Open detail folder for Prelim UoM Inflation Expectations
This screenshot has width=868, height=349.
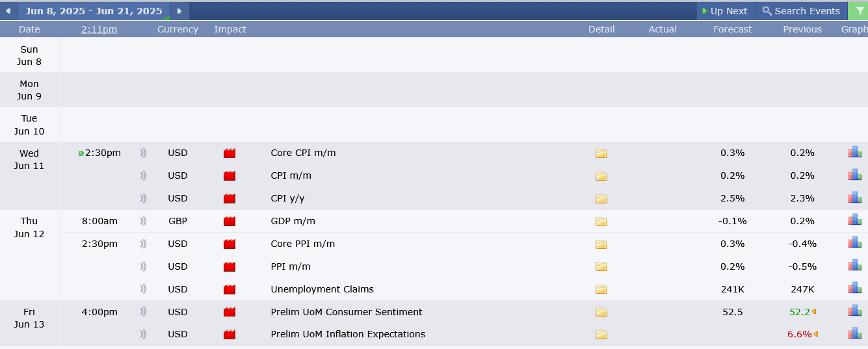click(x=601, y=335)
